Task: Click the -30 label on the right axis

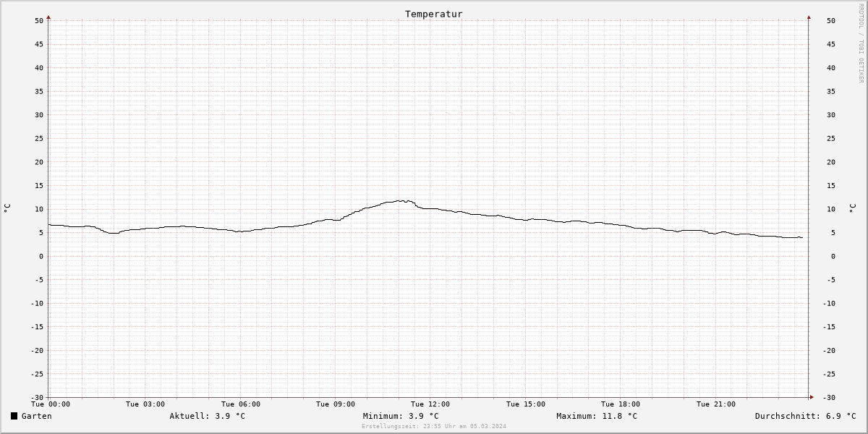Action: point(829,397)
